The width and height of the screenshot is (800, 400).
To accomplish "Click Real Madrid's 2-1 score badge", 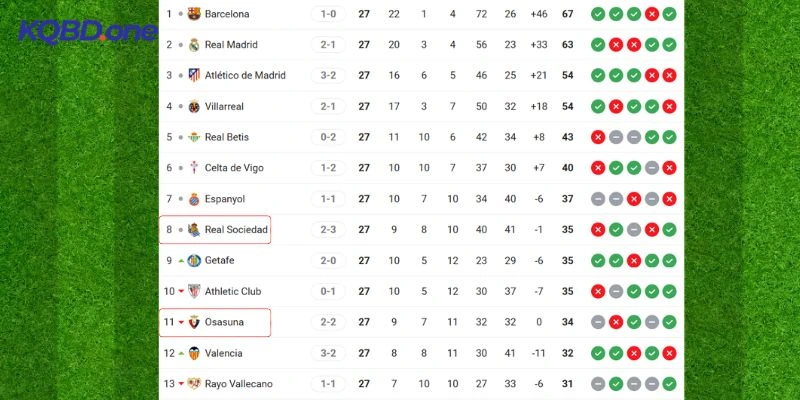I will pos(328,45).
